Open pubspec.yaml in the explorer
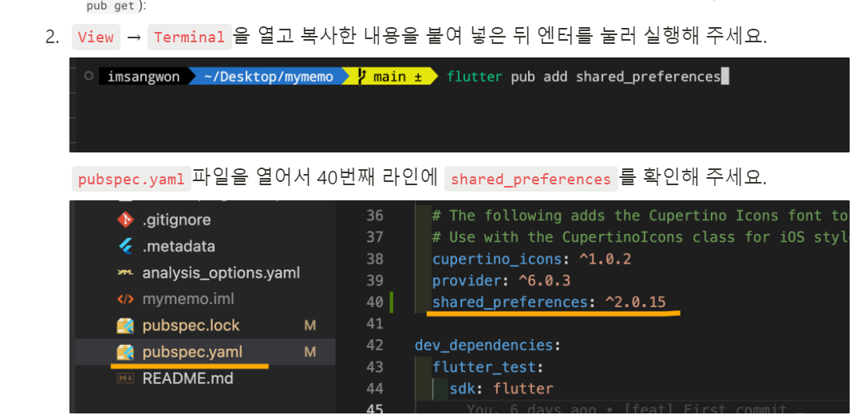Viewport: 868px width, 419px height. tap(192, 352)
